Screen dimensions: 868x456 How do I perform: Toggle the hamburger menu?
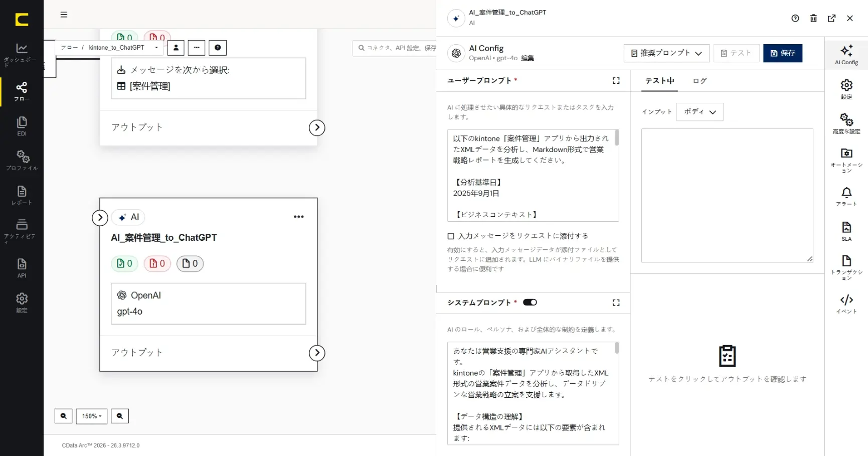(x=64, y=15)
